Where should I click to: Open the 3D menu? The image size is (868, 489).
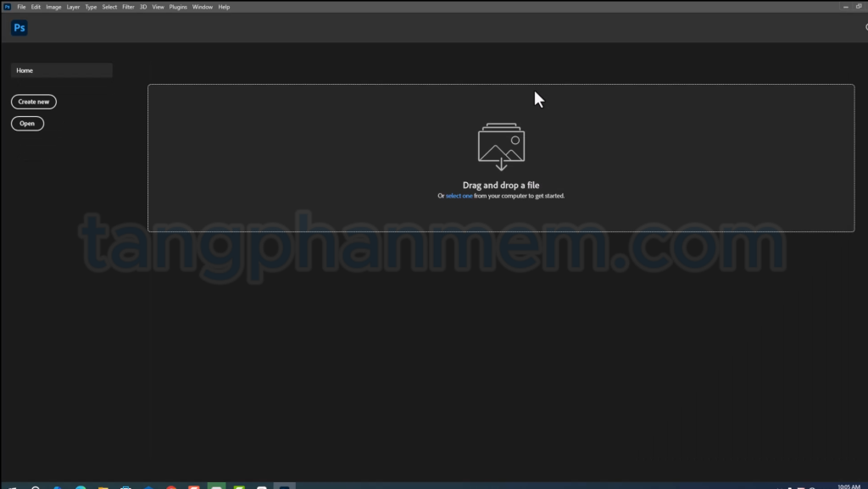(x=143, y=7)
